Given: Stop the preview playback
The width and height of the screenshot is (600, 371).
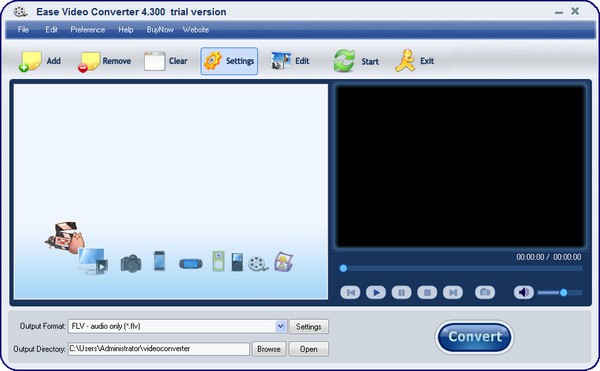Looking at the screenshot, I should tap(427, 293).
